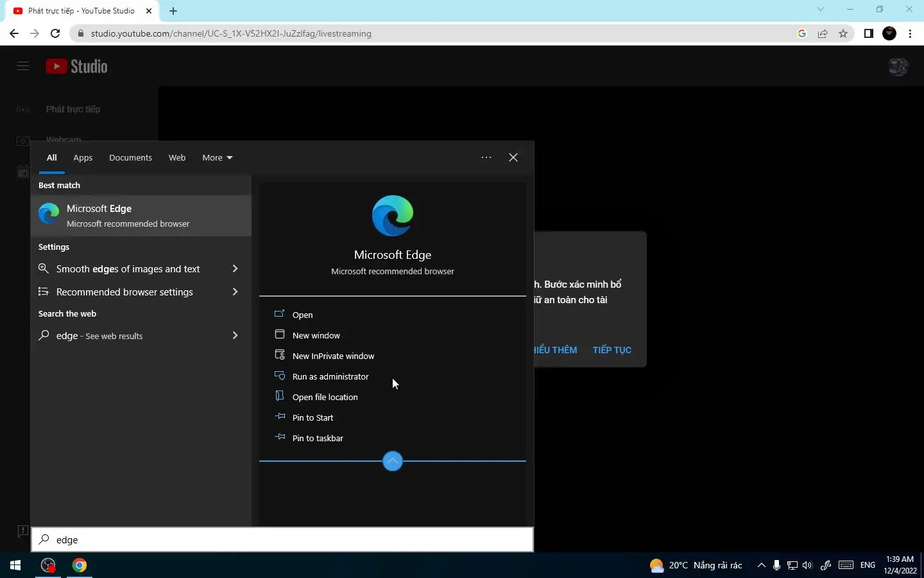The width and height of the screenshot is (924, 578).
Task: Open Microsoft Edge best match result
Action: pyautogui.click(x=141, y=215)
